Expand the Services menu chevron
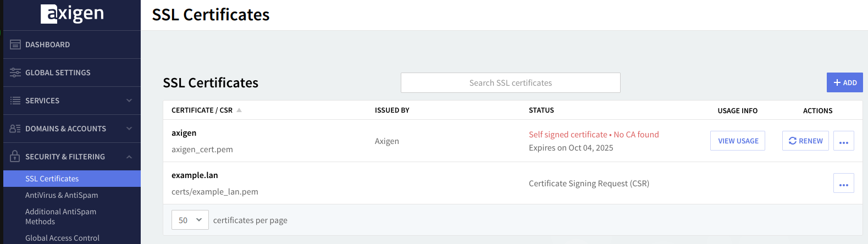868x244 pixels. coord(129,101)
